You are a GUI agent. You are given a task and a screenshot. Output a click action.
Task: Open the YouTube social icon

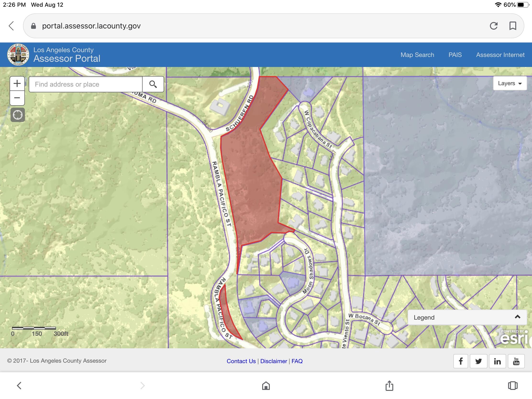[x=516, y=361]
